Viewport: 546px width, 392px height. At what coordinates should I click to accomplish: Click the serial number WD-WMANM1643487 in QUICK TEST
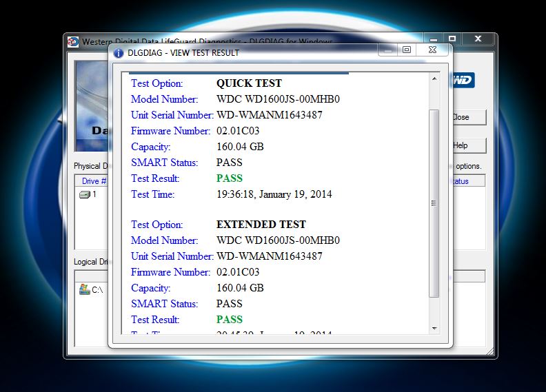[270, 115]
